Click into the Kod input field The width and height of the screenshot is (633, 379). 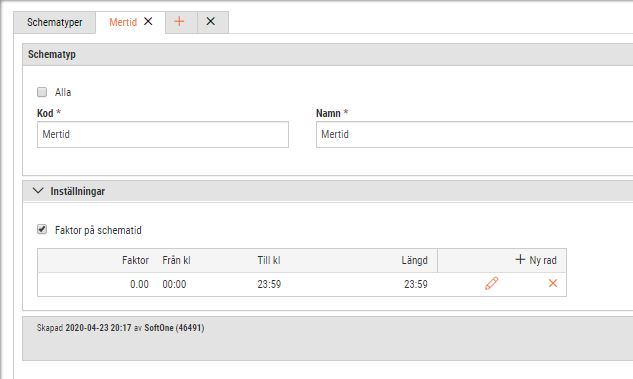[x=163, y=134]
